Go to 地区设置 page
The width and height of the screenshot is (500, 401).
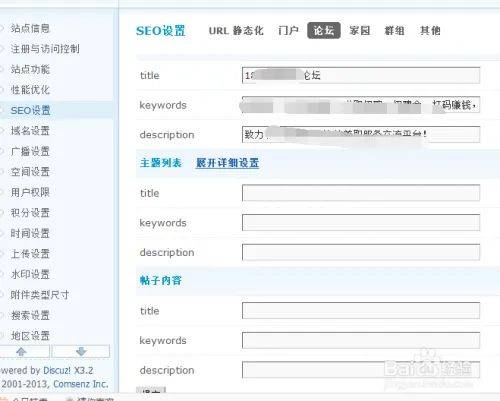point(30,336)
